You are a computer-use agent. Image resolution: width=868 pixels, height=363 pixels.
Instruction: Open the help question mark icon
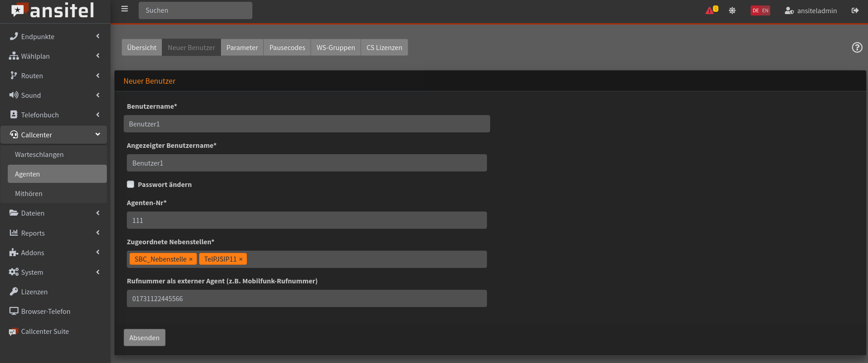(857, 47)
